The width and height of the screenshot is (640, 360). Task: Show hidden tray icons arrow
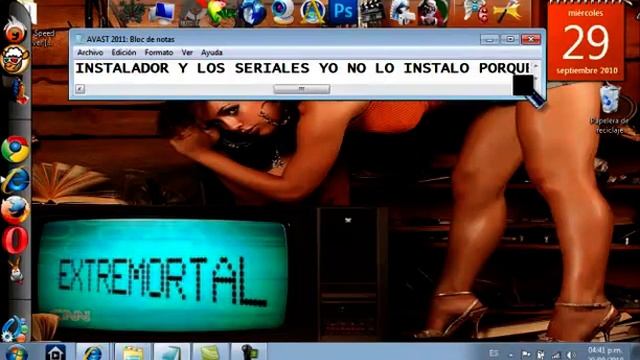(510, 355)
